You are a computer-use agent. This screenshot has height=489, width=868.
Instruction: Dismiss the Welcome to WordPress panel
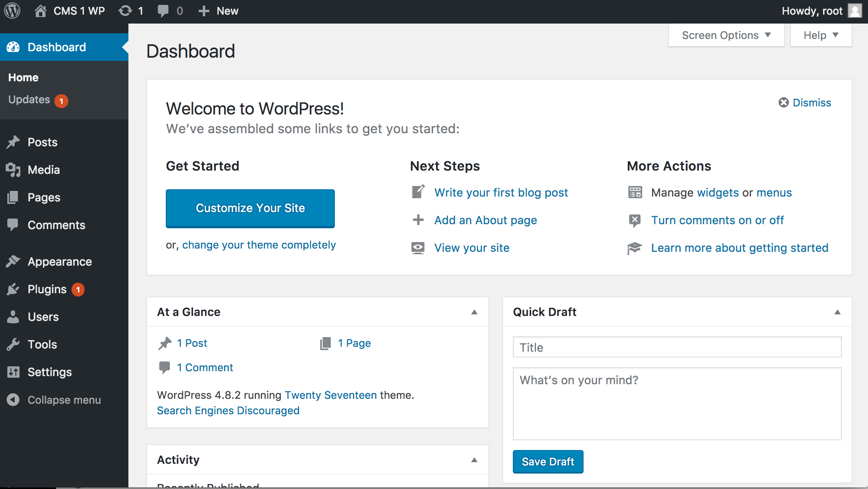point(805,103)
